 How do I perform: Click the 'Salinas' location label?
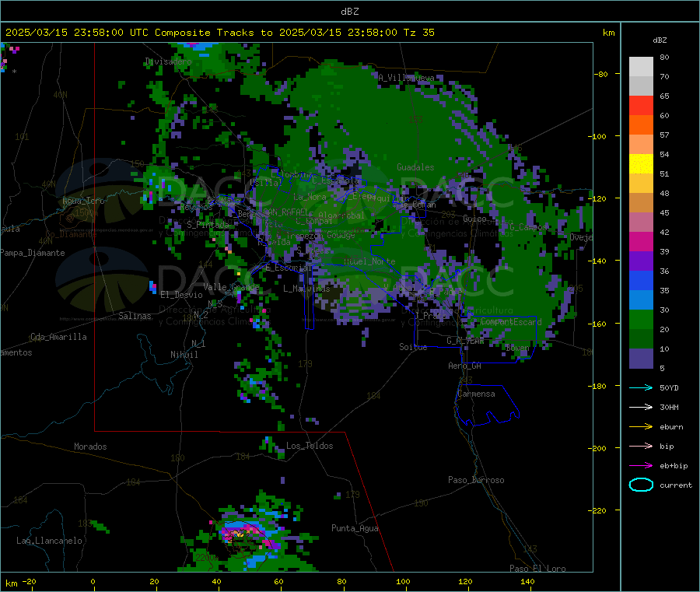point(135,316)
